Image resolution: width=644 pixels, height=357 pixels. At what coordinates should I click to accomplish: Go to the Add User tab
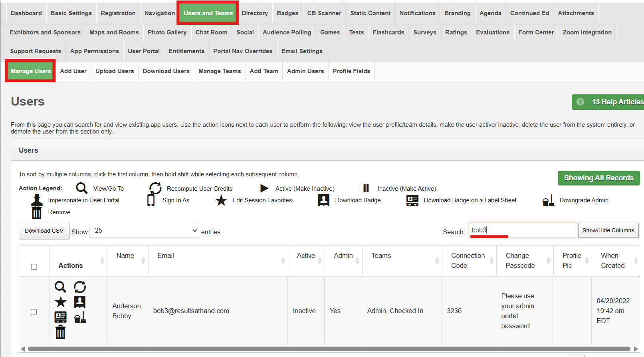(73, 71)
